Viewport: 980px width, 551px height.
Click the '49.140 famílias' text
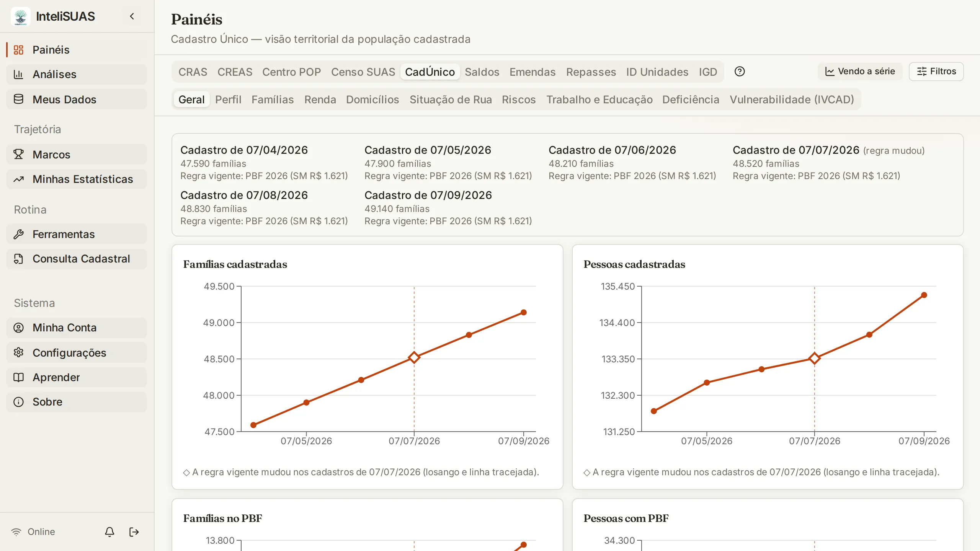pos(397,209)
